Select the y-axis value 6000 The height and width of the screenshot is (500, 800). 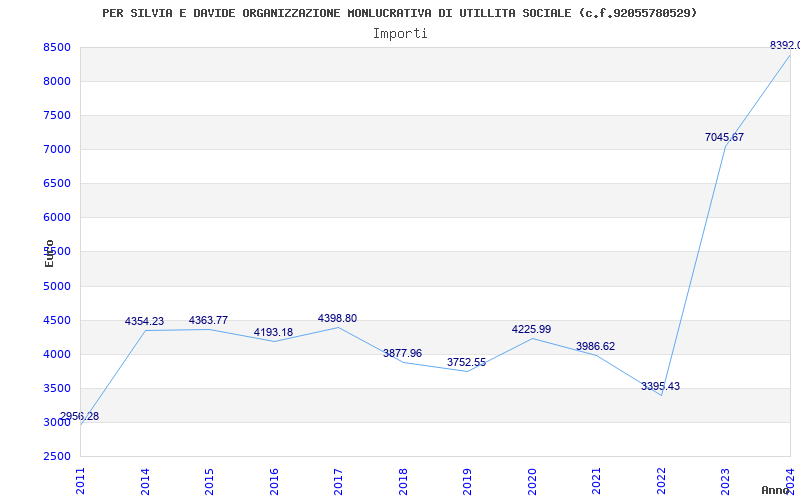coord(57,217)
